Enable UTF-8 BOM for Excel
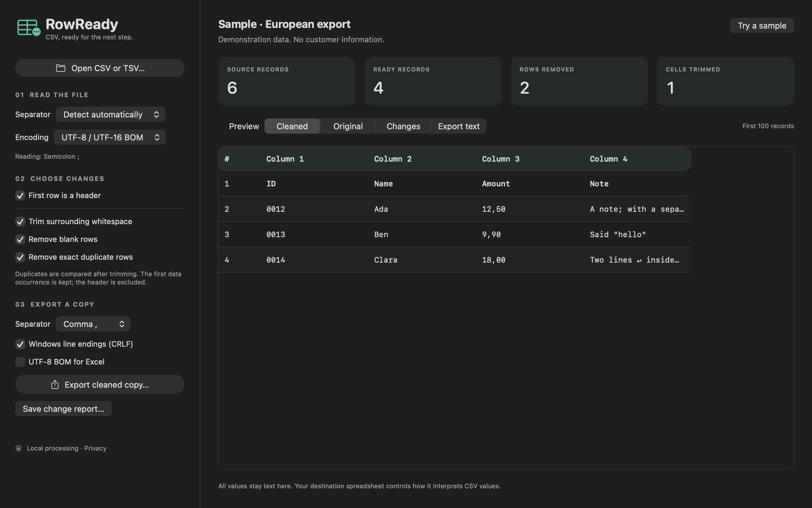812x508 pixels. tap(20, 362)
